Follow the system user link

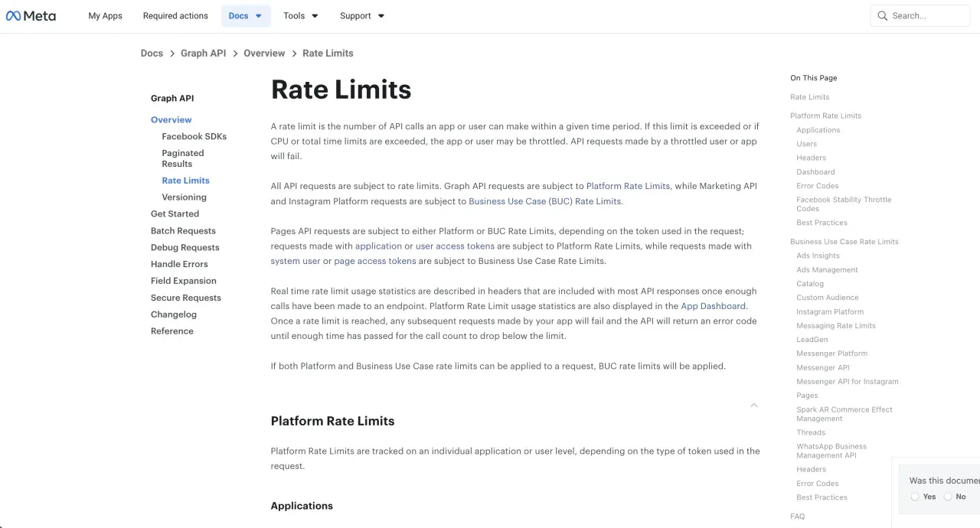[x=296, y=261]
